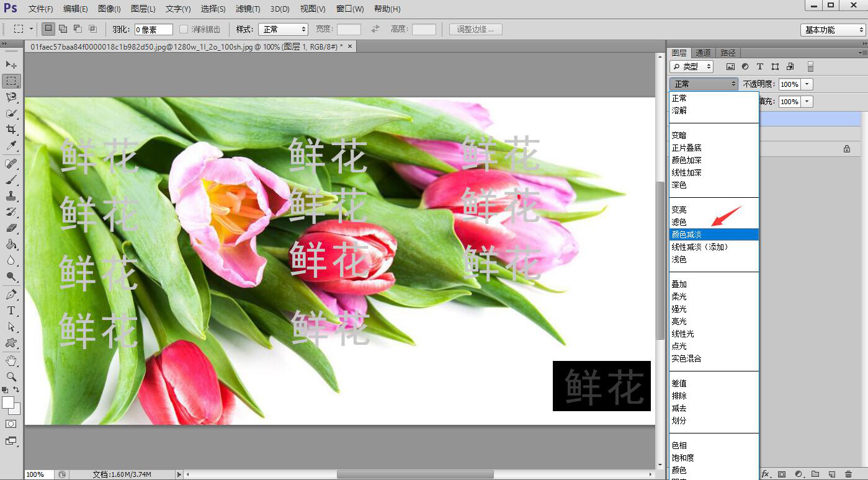The width and height of the screenshot is (868, 480).
Task: Toggle the 消除锯齿 anti-alias checkbox
Action: [184, 29]
